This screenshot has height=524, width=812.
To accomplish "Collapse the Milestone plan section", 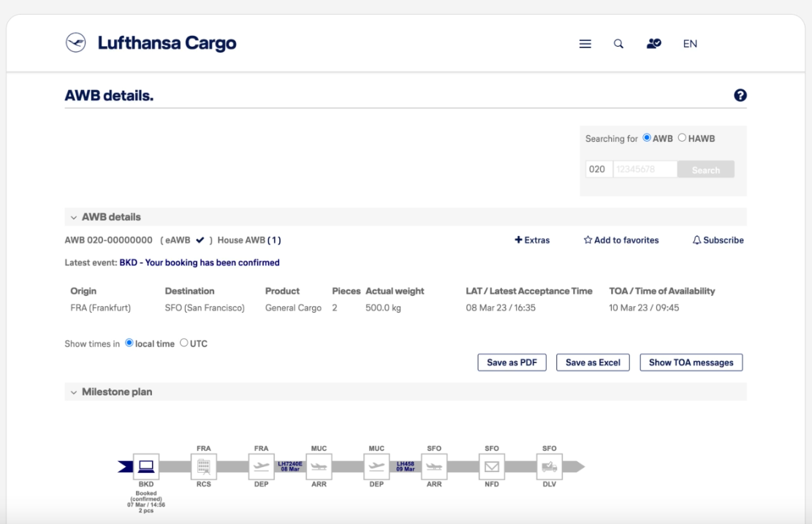I will pos(74,392).
